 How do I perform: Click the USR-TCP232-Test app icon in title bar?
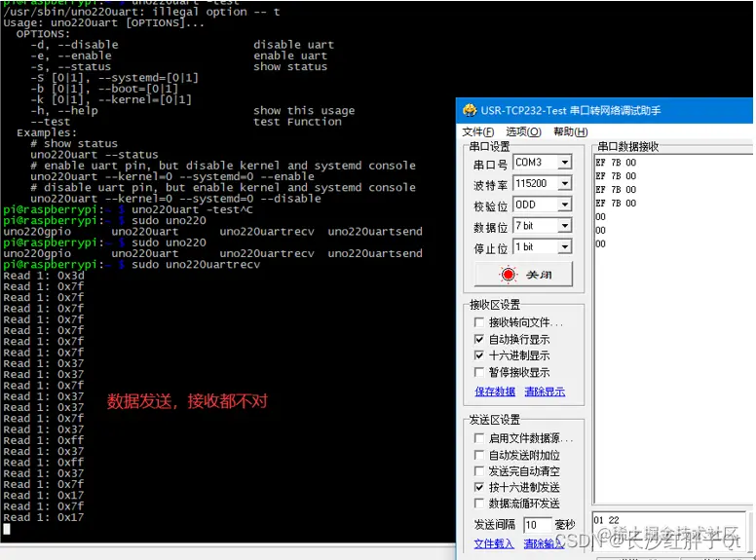point(470,110)
